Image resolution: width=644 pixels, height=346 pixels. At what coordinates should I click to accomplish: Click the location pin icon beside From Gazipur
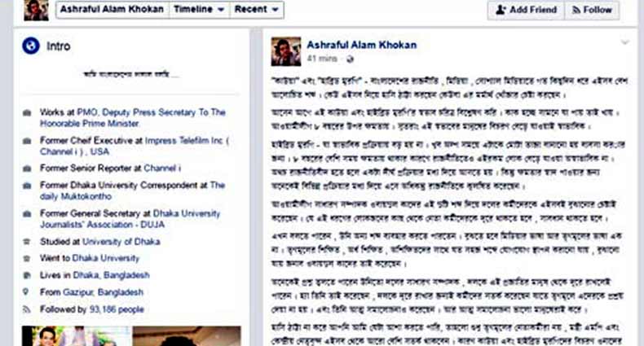pos(26,292)
